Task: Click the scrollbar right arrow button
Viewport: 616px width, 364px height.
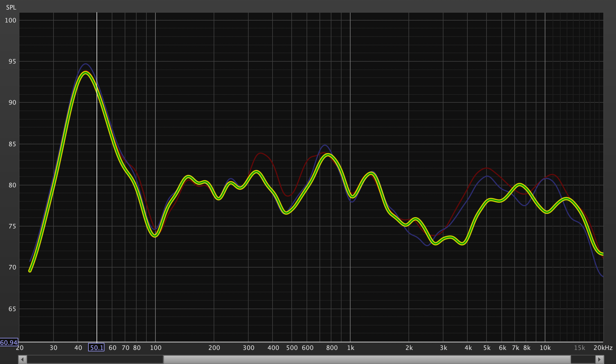Action: pyautogui.click(x=599, y=359)
